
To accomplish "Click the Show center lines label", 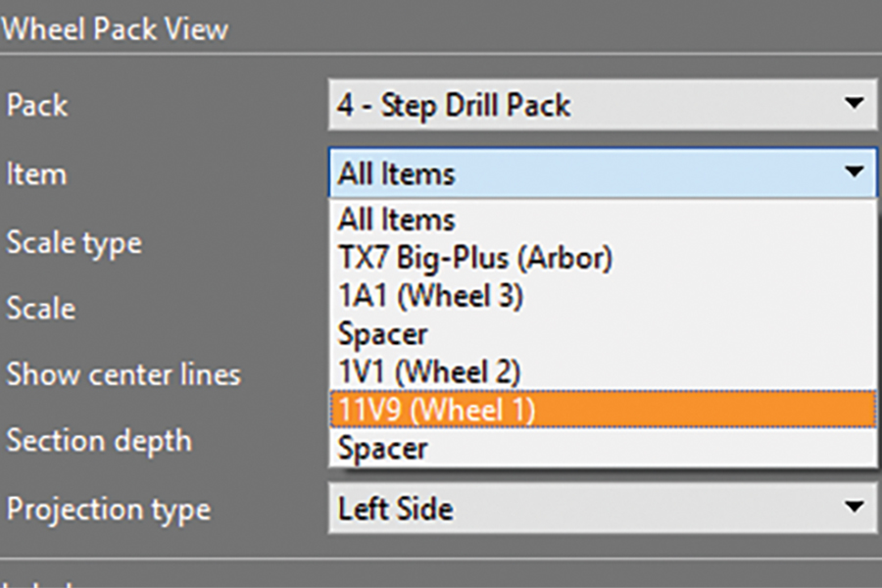I will 123,374.
